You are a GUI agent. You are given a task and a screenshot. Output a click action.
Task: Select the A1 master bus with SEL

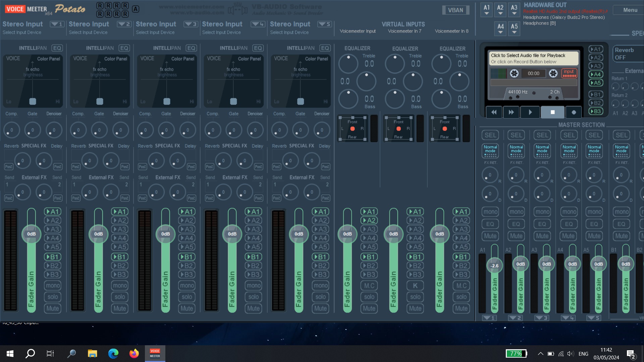490,135
